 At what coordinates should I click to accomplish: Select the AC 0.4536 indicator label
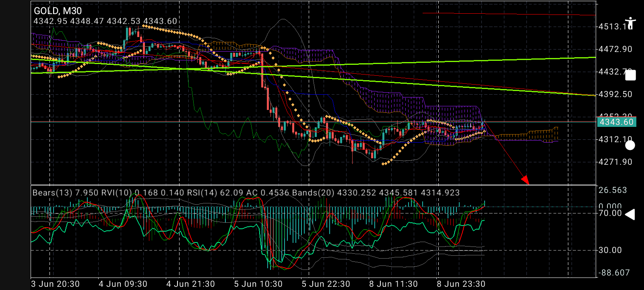tap(268, 193)
